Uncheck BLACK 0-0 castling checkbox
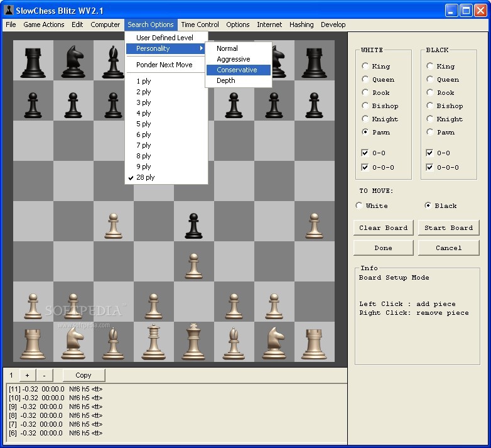The width and height of the screenshot is (491, 448). 429,153
